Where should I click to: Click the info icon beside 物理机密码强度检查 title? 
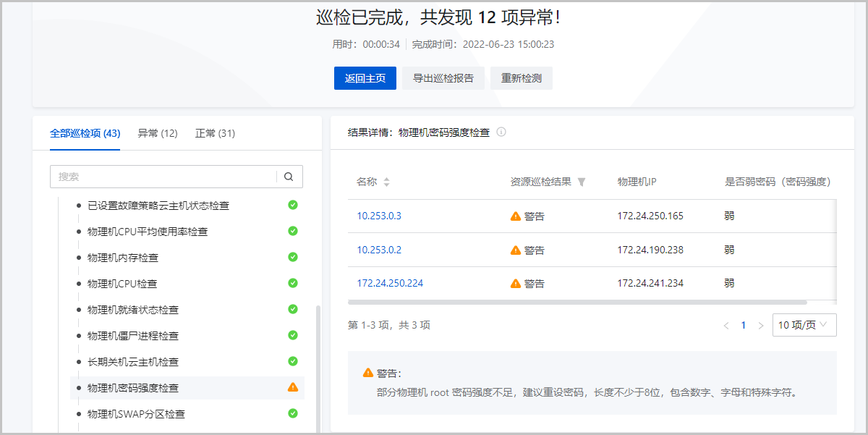[501, 132]
